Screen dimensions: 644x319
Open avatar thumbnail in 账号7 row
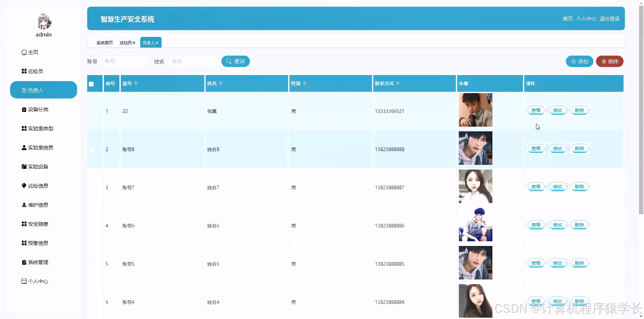[475, 186]
